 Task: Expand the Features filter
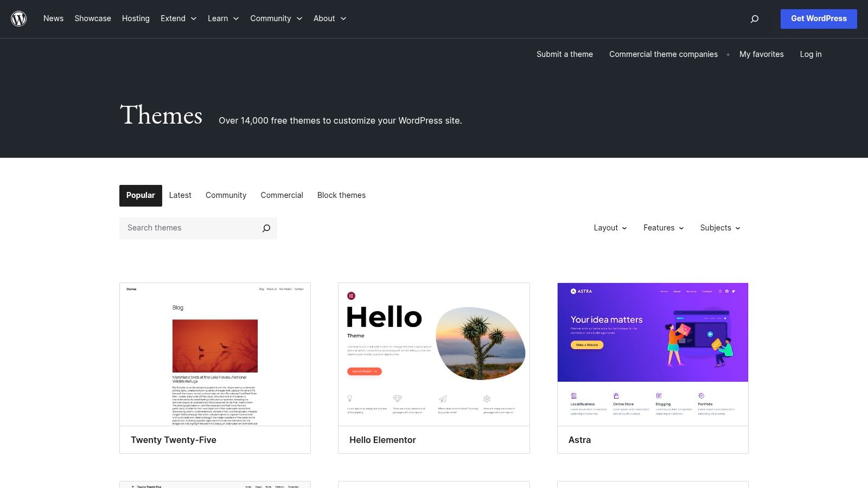[x=663, y=228]
